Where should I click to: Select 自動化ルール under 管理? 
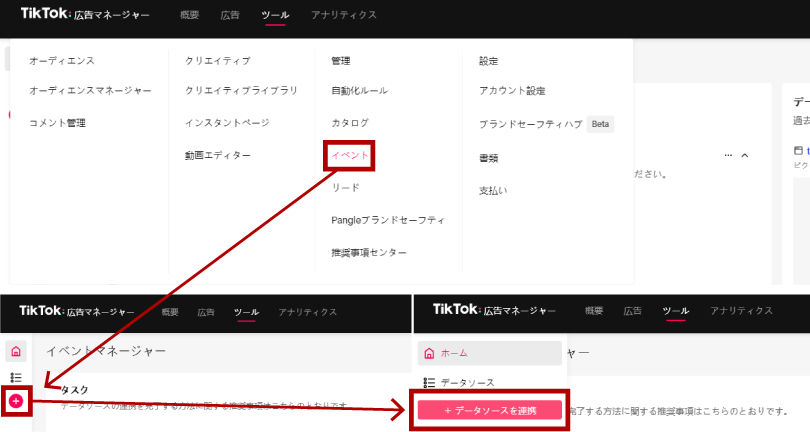click(x=360, y=90)
